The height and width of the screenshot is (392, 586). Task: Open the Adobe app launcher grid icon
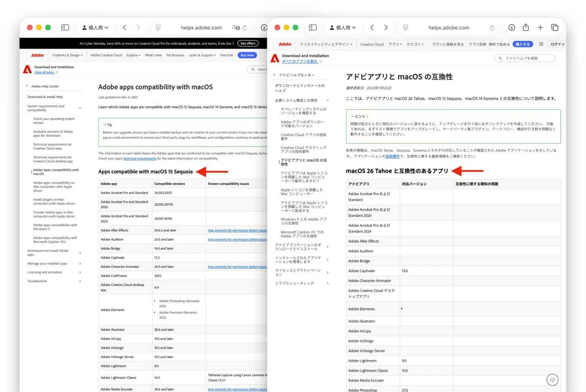(x=541, y=44)
